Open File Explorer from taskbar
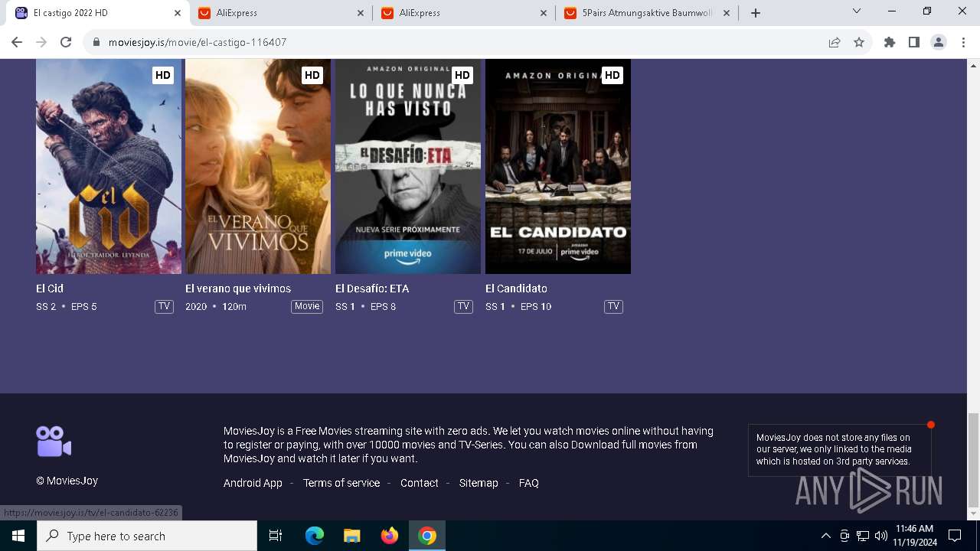 [352, 536]
